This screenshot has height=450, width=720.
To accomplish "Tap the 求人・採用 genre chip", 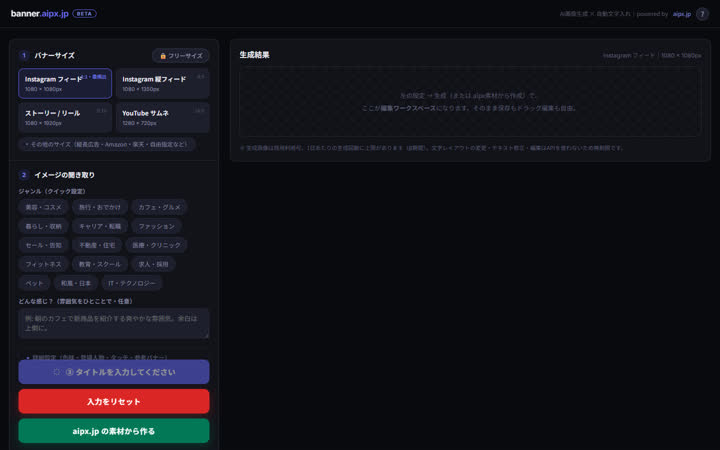I will pos(153,264).
